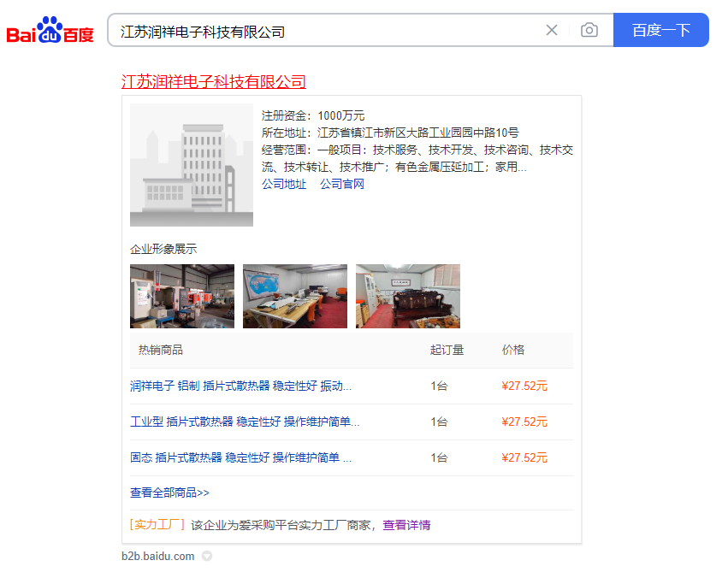Click the purple 查看详情 link
The width and height of the screenshot is (728, 578).
click(406, 525)
